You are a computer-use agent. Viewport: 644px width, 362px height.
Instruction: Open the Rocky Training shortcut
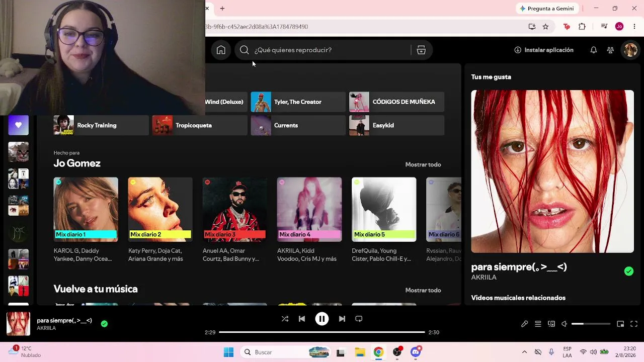(101, 125)
